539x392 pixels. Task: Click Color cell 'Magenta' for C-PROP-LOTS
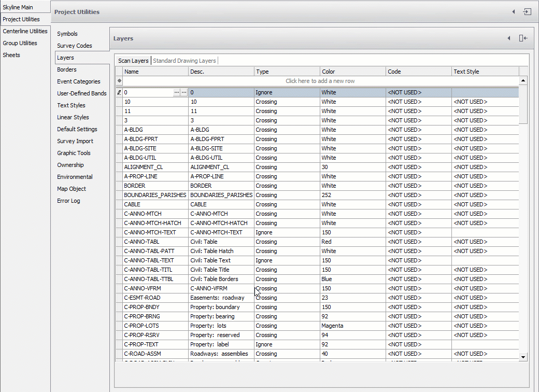(x=353, y=326)
